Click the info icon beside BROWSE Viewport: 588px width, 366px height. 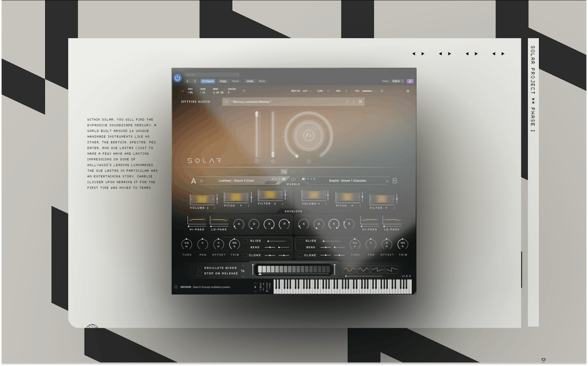[176, 287]
